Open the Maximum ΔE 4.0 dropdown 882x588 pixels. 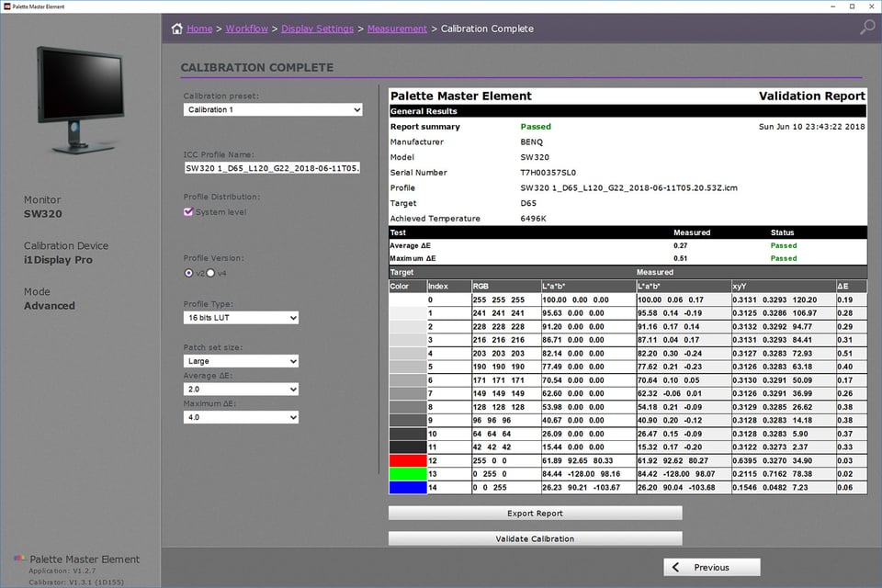click(241, 417)
